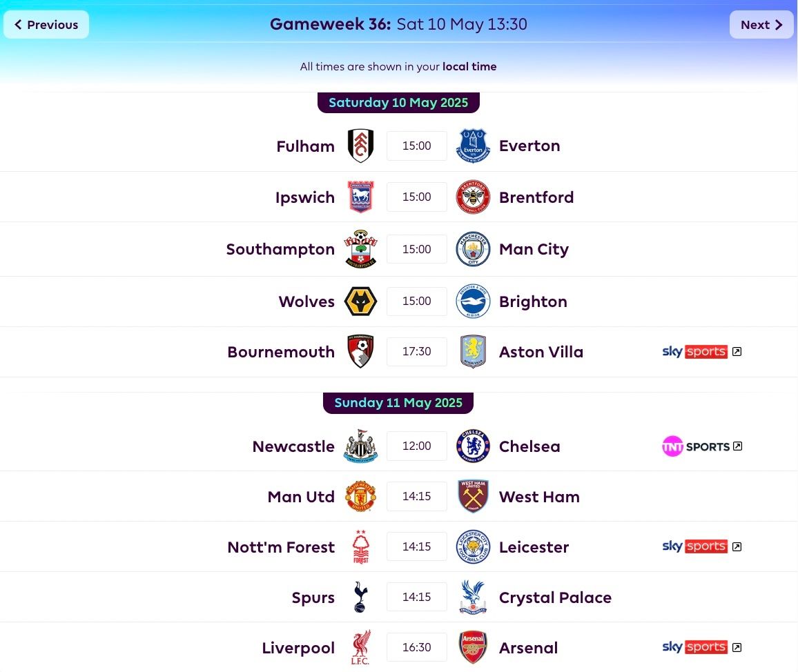Click the Liverpool L.F.C. crest
The image size is (798, 672).
(x=360, y=648)
